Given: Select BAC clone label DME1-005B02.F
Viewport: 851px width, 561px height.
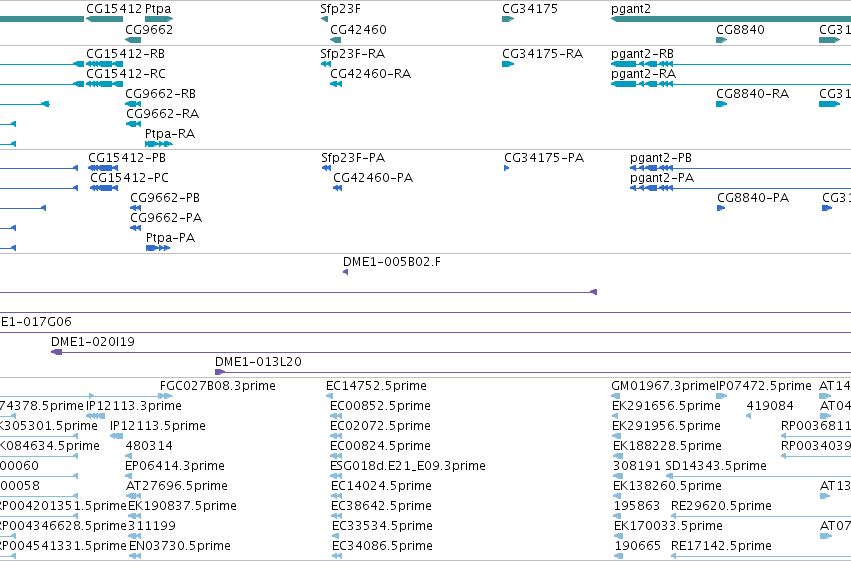Looking at the screenshot, I should pos(392,262).
